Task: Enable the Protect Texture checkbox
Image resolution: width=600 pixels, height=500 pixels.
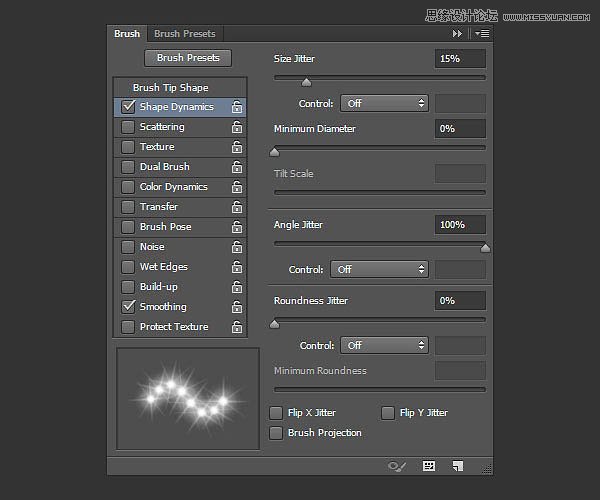Action: (128, 327)
